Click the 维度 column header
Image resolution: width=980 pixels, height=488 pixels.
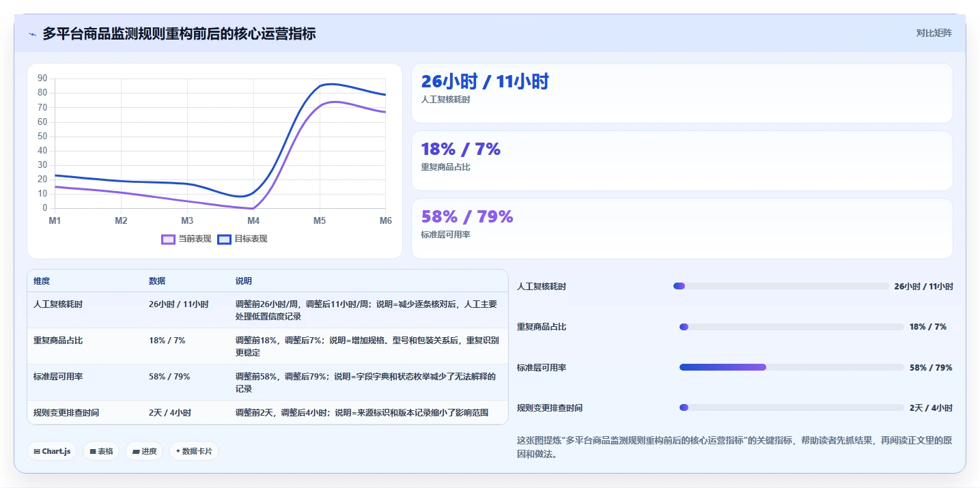(42, 281)
